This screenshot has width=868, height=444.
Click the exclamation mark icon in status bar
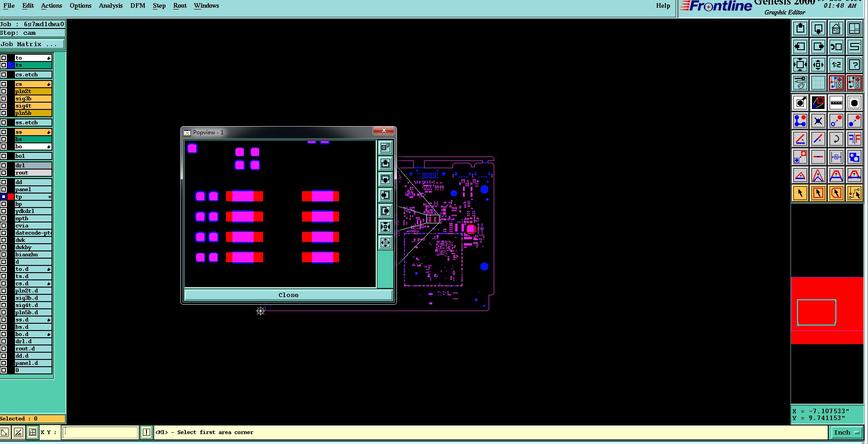(146, 432)
